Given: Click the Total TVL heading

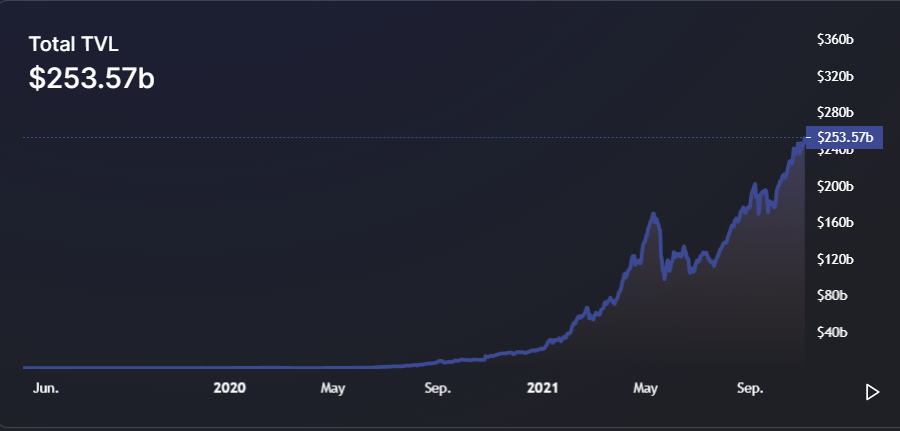Looking at the screenshot, I should [74, 44].
